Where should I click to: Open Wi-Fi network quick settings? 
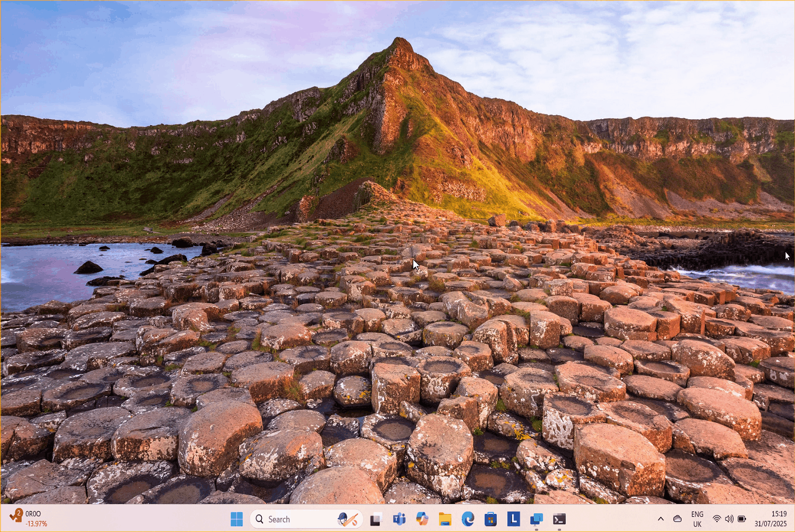pos(717,519)
